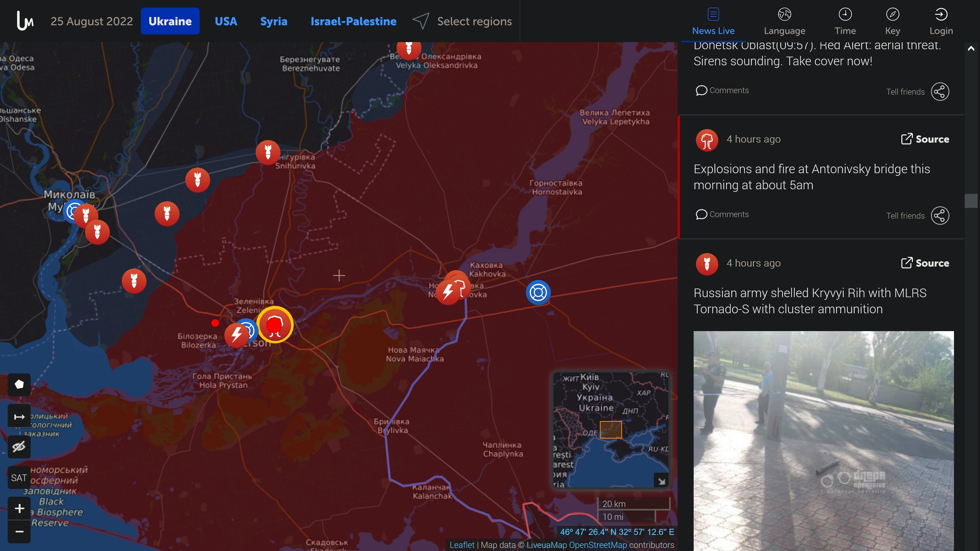
Task: Click the Leaflet attribution link
Action: 462,545
